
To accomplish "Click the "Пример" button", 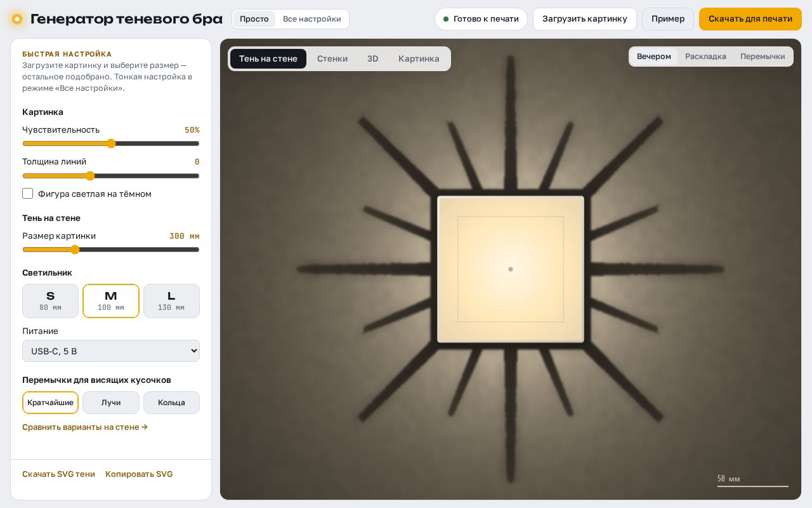I will click(668, 19).
